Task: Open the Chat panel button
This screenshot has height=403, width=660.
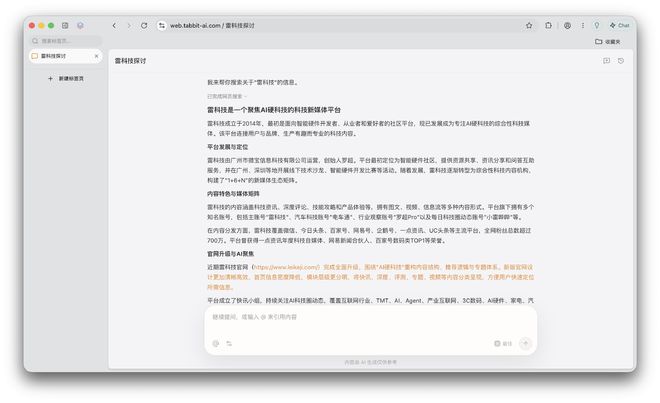Action: [x=619, y=25]
